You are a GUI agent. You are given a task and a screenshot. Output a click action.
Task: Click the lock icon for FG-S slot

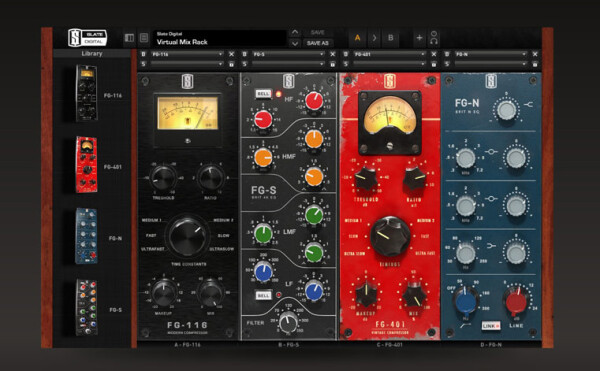coord(333,64)
